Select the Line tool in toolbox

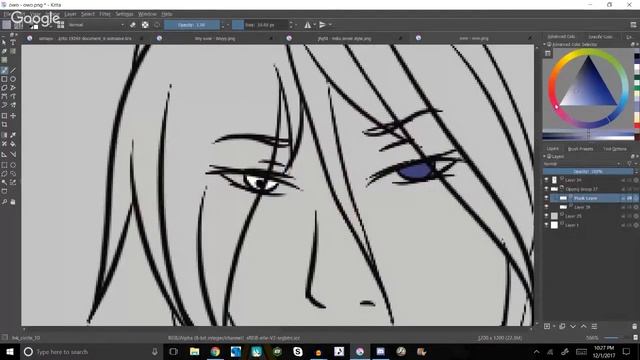[13, 71]
